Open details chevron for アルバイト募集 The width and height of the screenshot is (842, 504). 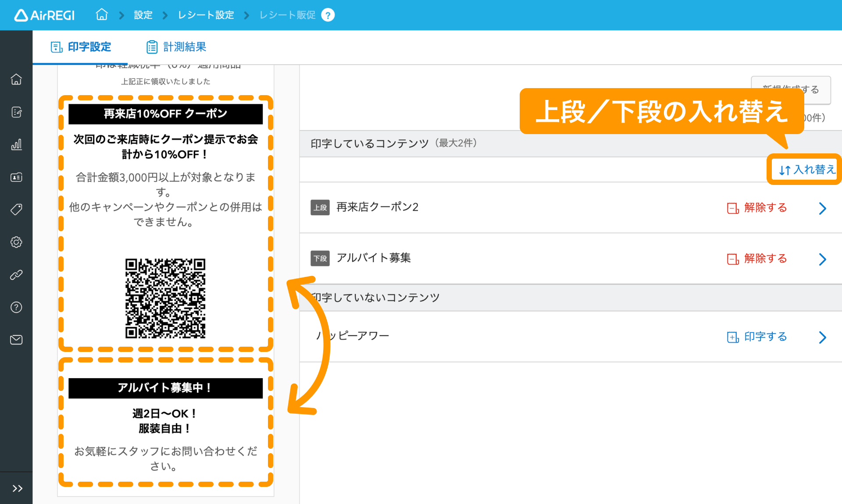(x=823, y=259)
